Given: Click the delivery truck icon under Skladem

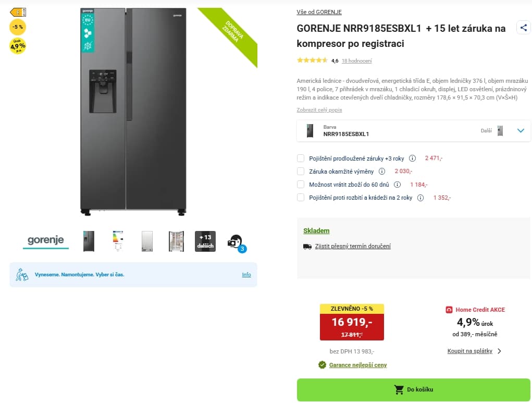Looking at the screenshot, I should click(x=308, y=246).
